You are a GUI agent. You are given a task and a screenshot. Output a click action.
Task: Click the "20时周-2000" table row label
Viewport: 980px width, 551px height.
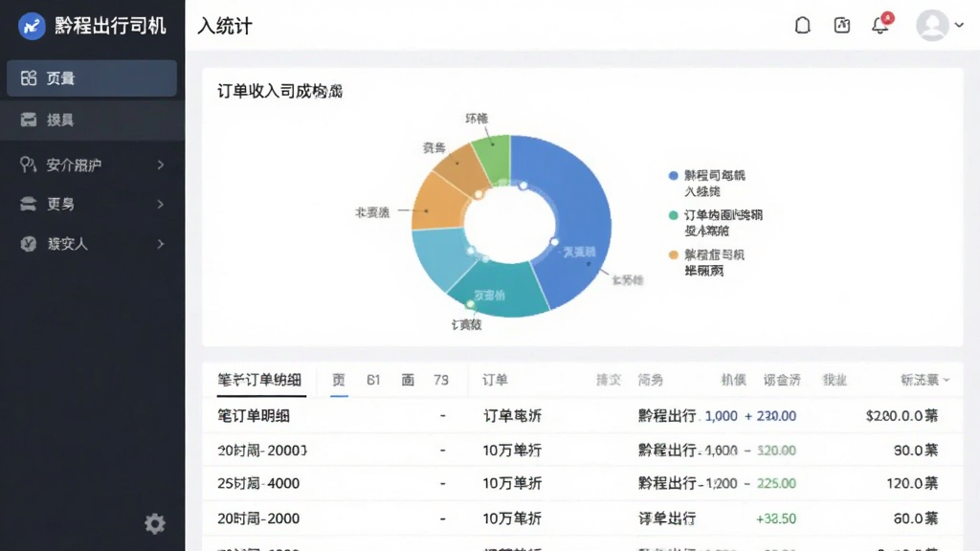tap(258, 518)
